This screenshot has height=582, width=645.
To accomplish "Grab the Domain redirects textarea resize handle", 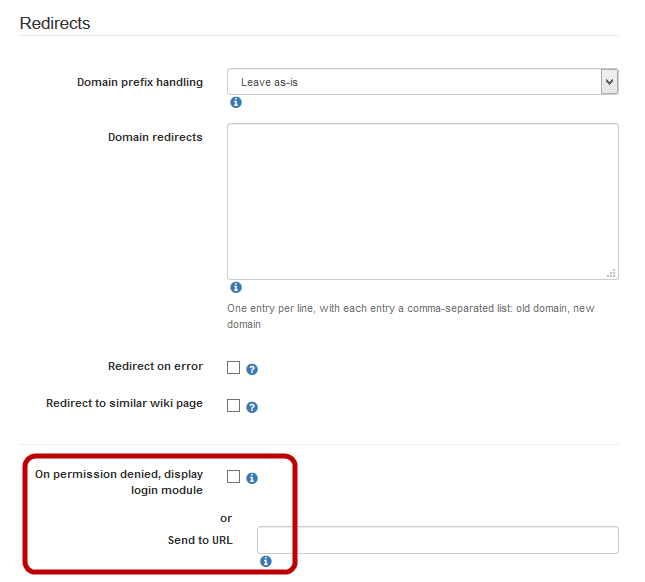I will pos(611,273).
